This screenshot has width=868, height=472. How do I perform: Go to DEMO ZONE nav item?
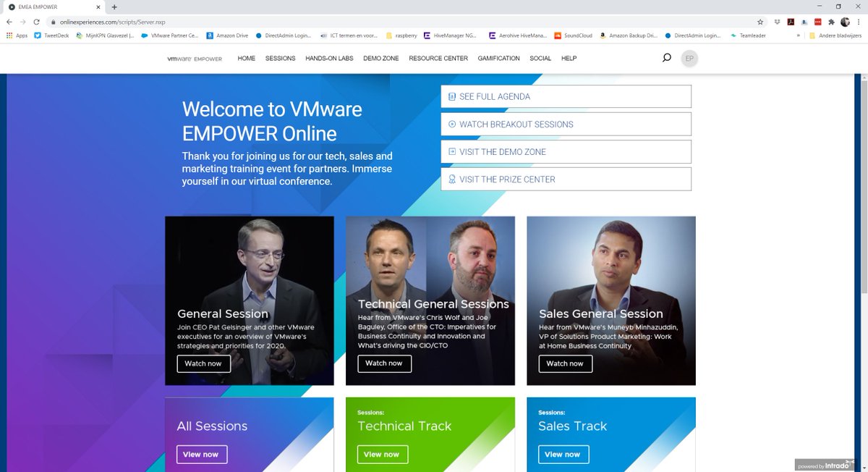pyautogui.click(x=381, y=59)
